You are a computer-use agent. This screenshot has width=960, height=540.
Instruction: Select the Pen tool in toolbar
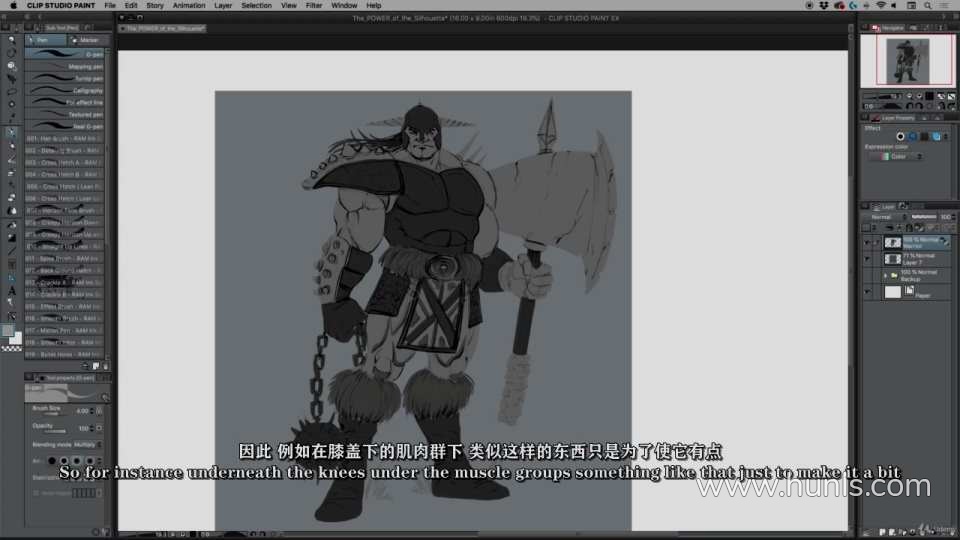tap(11, 132)
